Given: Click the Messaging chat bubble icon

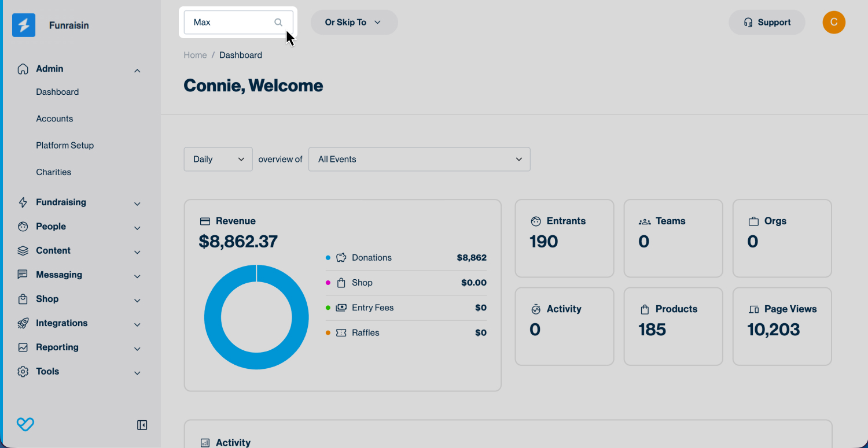Looking at the screenshot, I should pyautogui.click(x=23, y=275).
